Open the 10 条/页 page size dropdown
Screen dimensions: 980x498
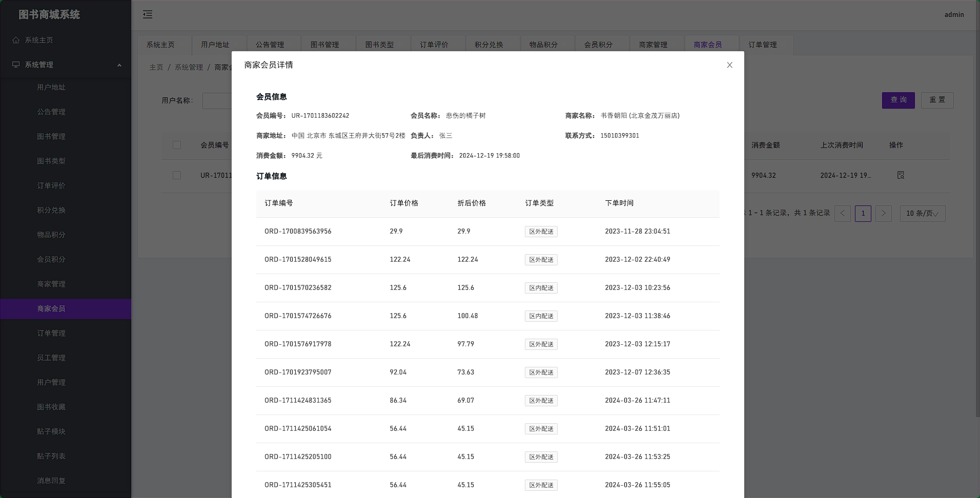click(x=922, y=214)
